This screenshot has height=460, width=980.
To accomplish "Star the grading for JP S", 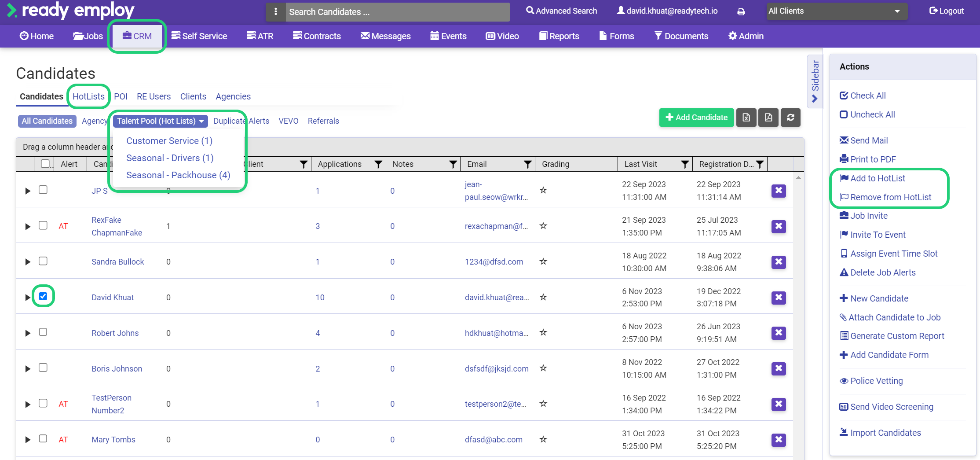I will pos(543,190).
